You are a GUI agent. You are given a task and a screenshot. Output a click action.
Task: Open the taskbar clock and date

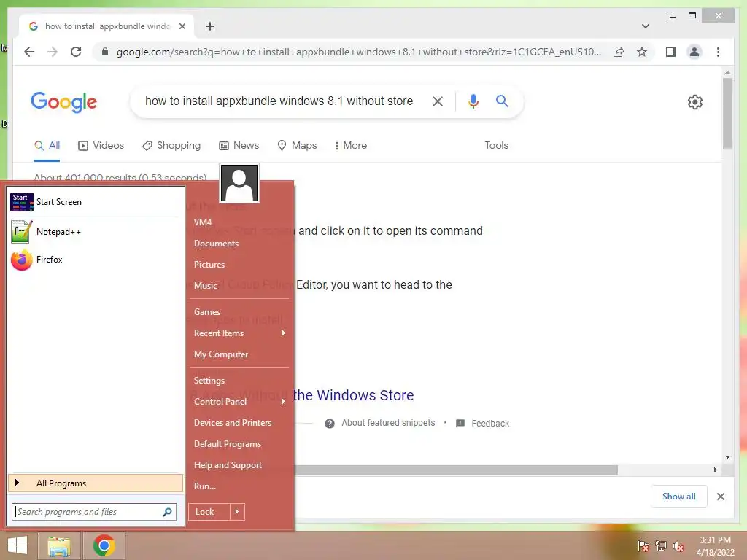click(715, 546)
